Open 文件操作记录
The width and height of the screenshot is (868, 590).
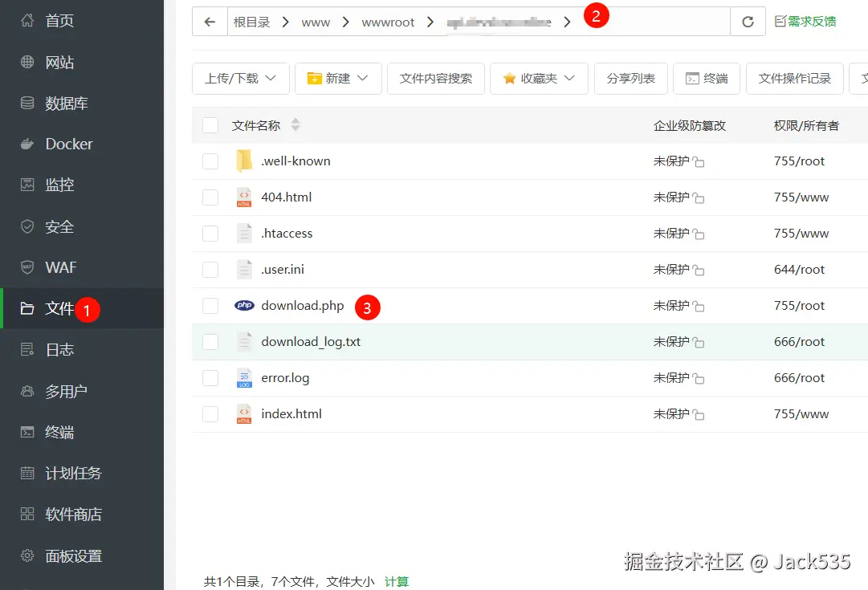[x=795, y=79]
